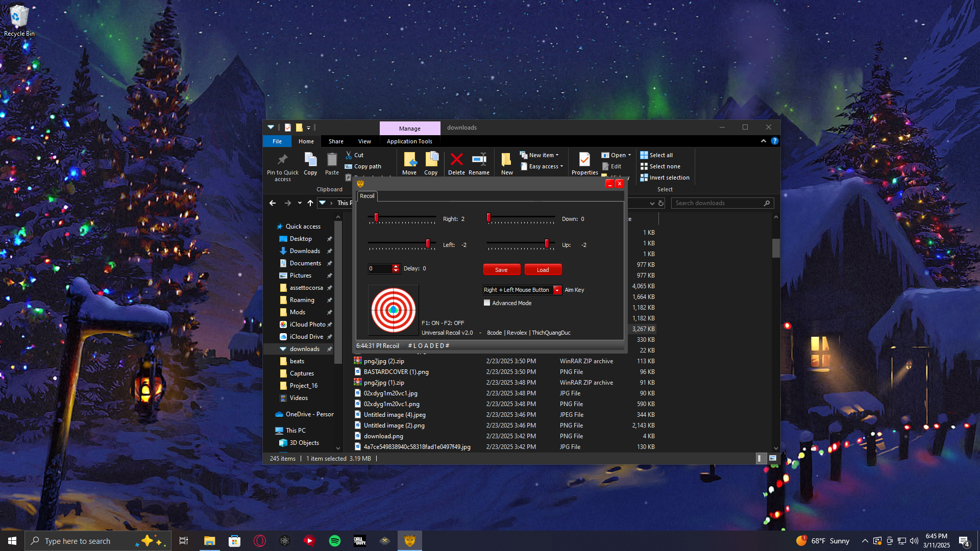
Task: Open the Easy access dropdown
Action: [545, 166]
